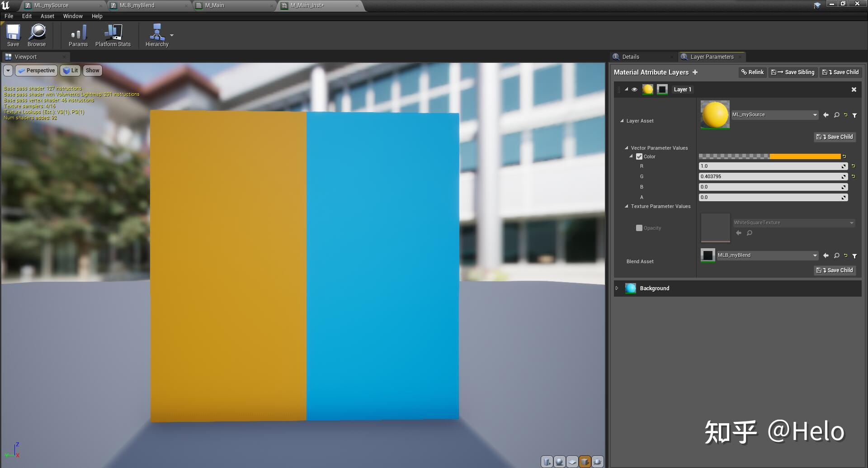Expand the Background layer
Screen dimensions: 868x468
617,288
